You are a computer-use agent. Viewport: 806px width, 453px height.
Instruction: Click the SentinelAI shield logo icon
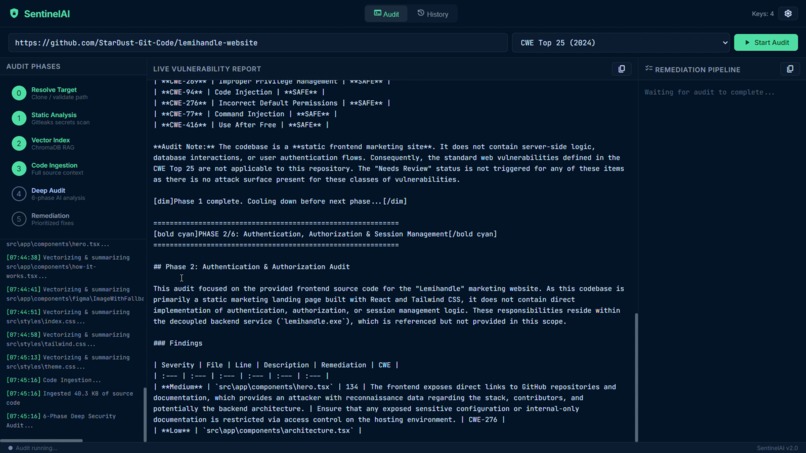pyautogui.click(x=14, y=13)
